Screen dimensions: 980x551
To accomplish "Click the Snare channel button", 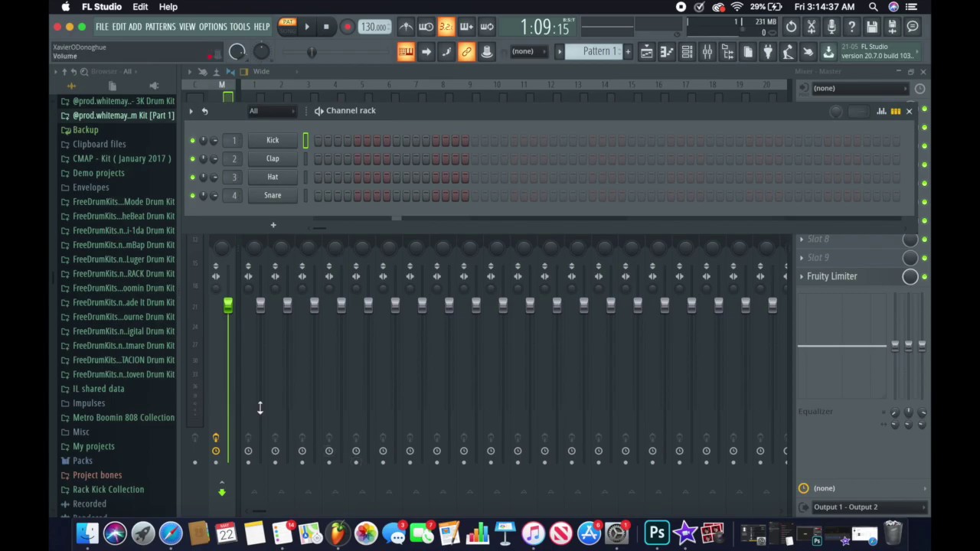I will (x=273, y=195).
